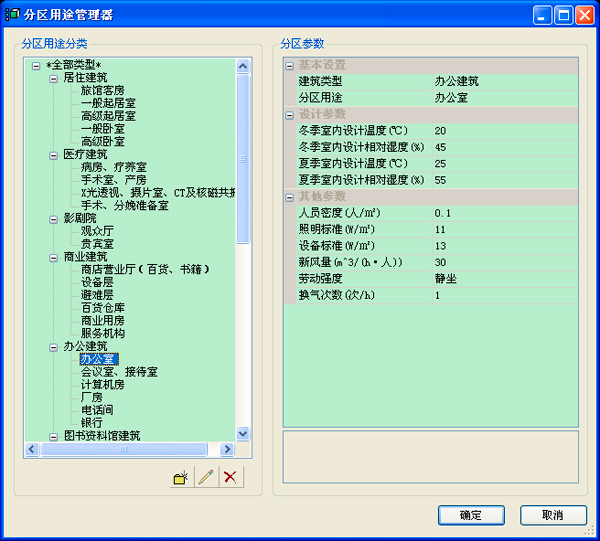Collapse the 办公建筑 tree node
Image resolution: width=600 pixels, height=541 pixels.
(53, 347)
